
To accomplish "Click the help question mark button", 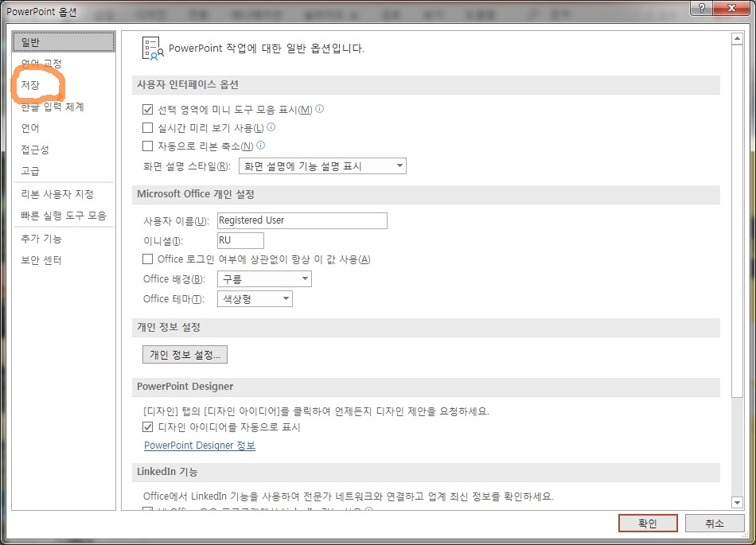I will click(x=702, y=8).
